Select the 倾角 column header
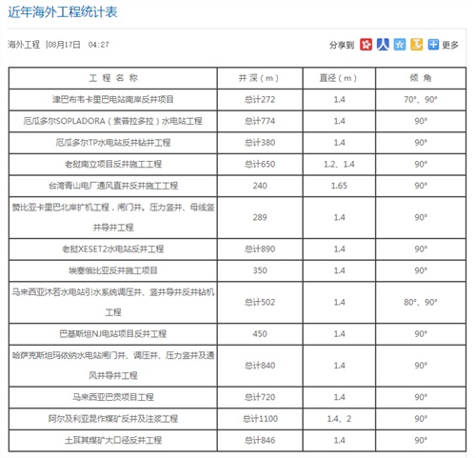 tap(421, 78)
